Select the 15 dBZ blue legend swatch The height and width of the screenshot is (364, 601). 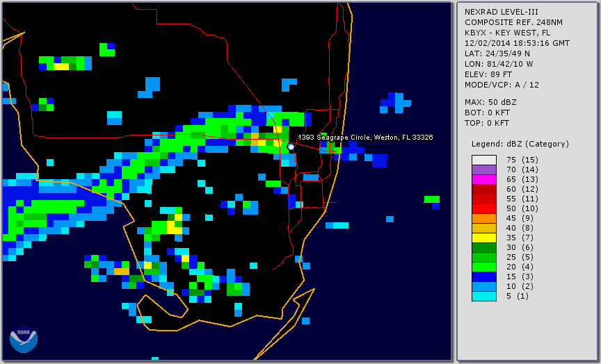point(484,276)
